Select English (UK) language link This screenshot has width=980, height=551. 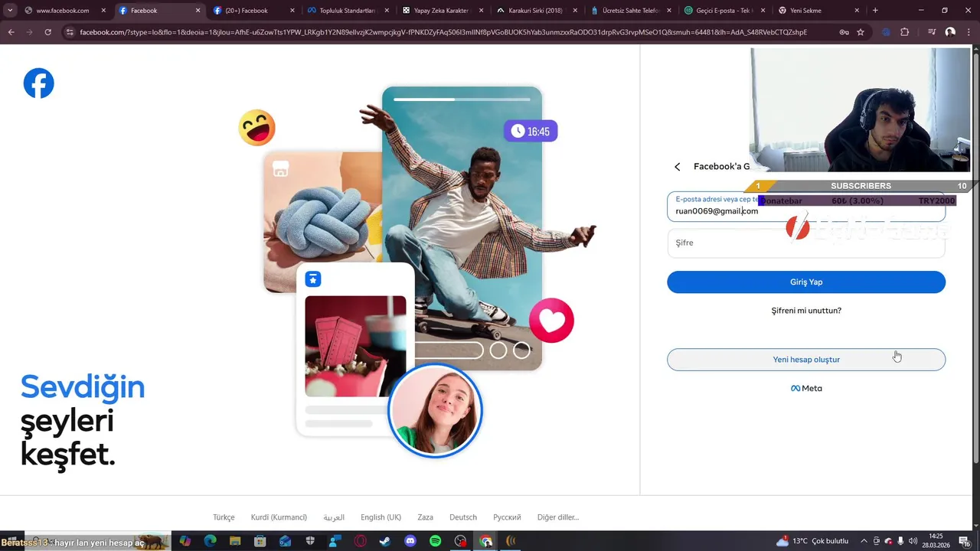381,517
